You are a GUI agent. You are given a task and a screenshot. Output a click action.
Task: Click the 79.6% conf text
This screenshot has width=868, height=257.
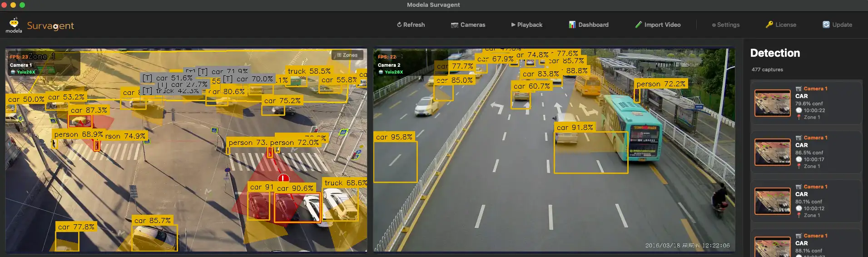click(x=809, y=104)
